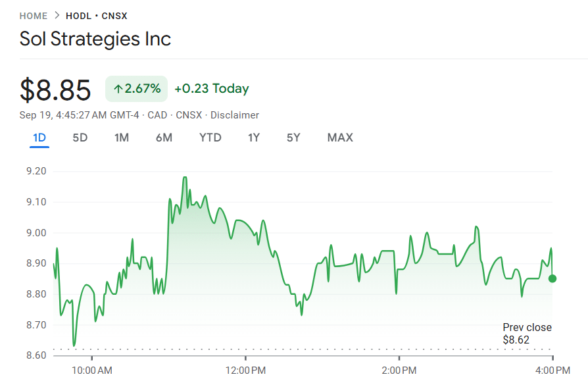Click the $8.85 price display
The height and width of the screenshot is (385, 588).
(55, 90)
